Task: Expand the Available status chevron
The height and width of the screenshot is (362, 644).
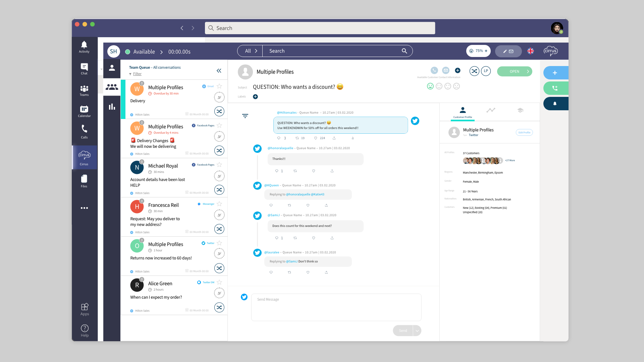Action: click(161, 52)
